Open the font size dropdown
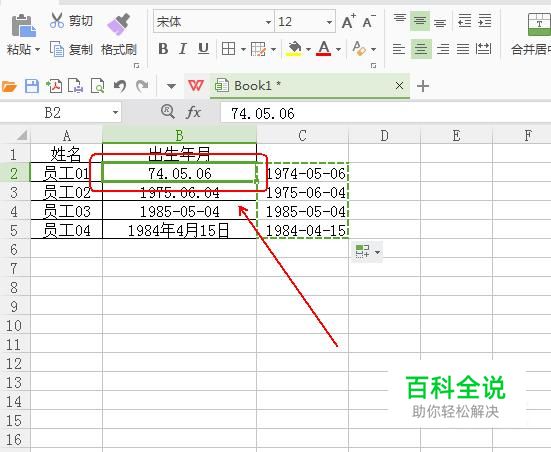Screen dimensions: 551x452 (329, 22)
